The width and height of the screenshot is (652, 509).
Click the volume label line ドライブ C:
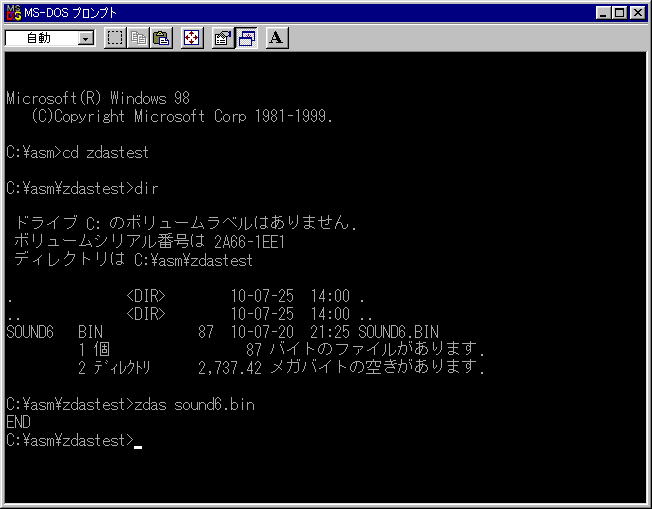pos(186,223)
